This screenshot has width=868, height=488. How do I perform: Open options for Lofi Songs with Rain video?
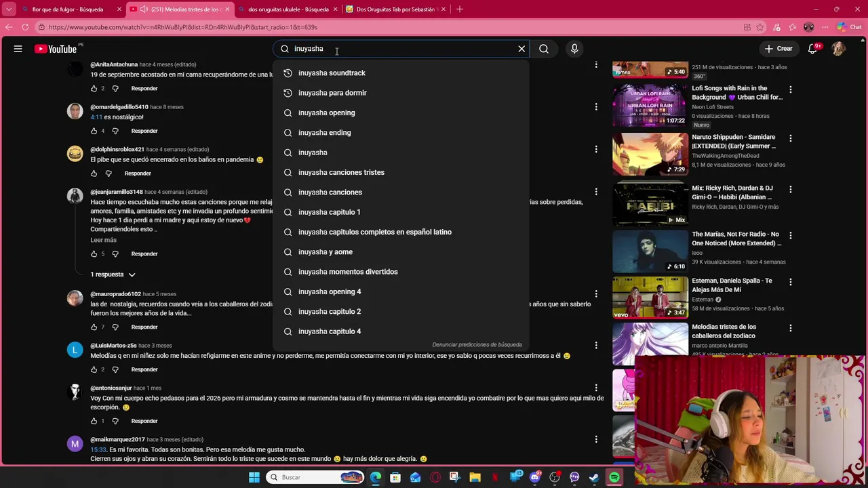coord(790,89)
